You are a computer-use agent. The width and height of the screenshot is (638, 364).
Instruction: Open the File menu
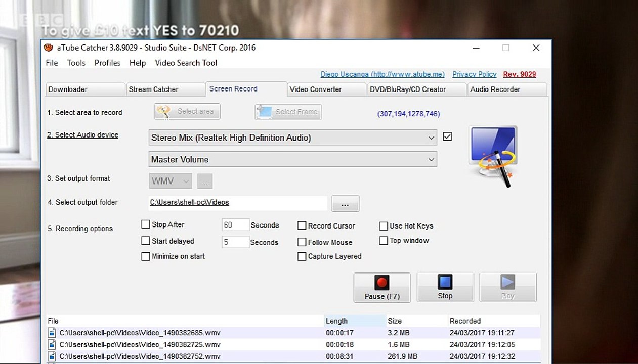(52, 63)
